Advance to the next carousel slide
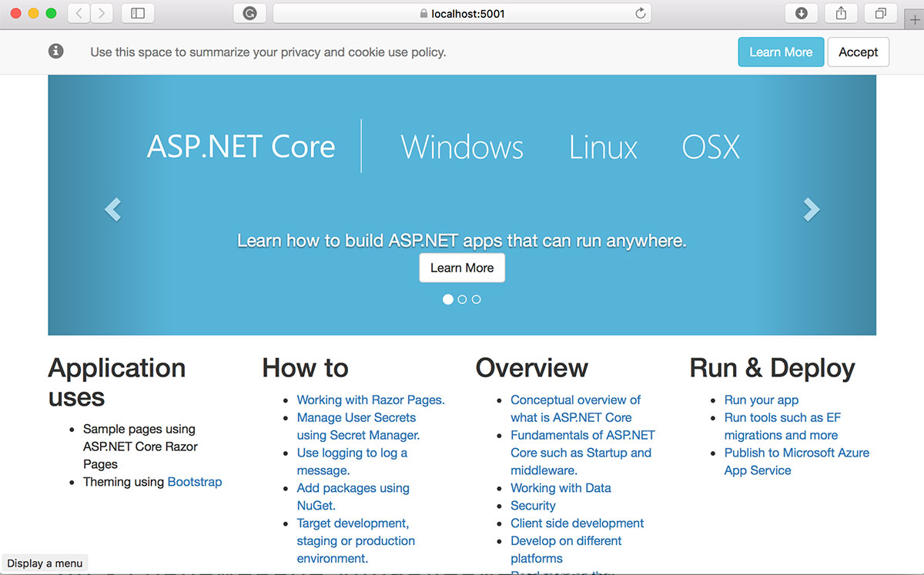 pos(812,209)
